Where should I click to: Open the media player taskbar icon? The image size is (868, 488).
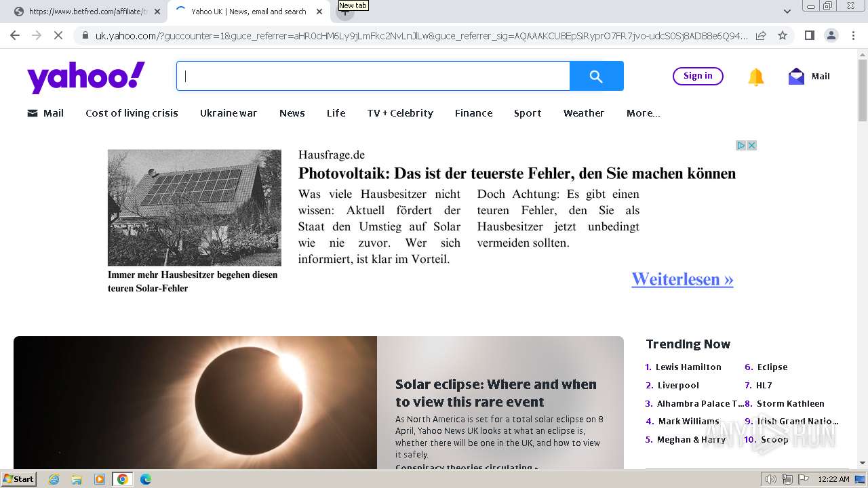[x=100, y=479]
